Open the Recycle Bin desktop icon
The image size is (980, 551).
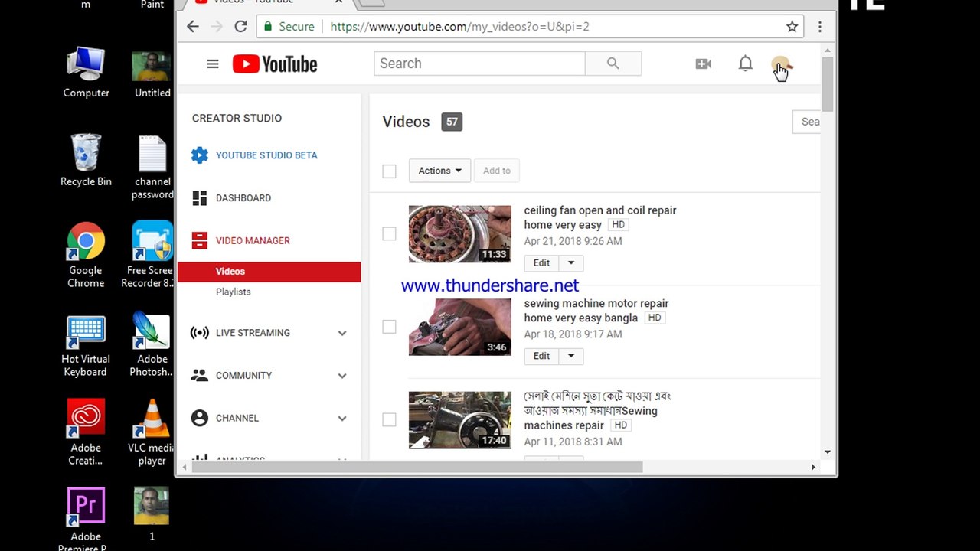(86, 160)
